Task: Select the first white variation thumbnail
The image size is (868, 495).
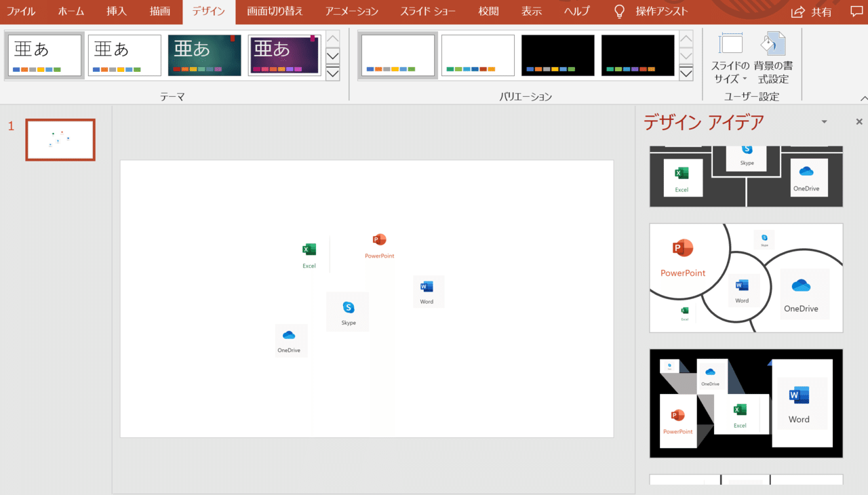Action: click(x=398, y=56)
